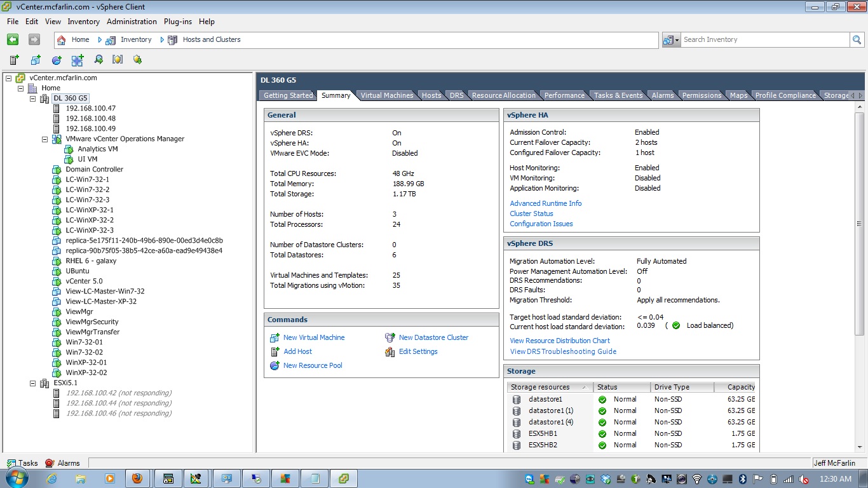The height and width of the screenshot is (488, 868).
Task: Click the ESX5HB1 datastore icon
Action: tap(517, 433)
